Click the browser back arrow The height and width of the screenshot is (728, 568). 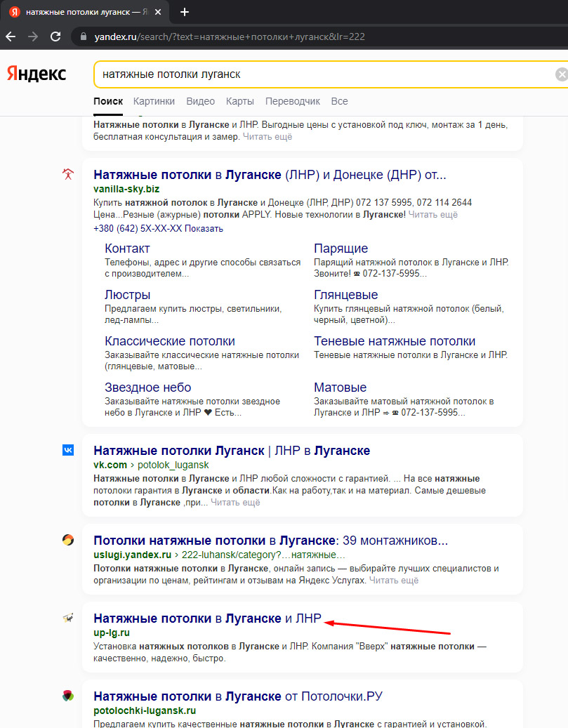[11, 37]
